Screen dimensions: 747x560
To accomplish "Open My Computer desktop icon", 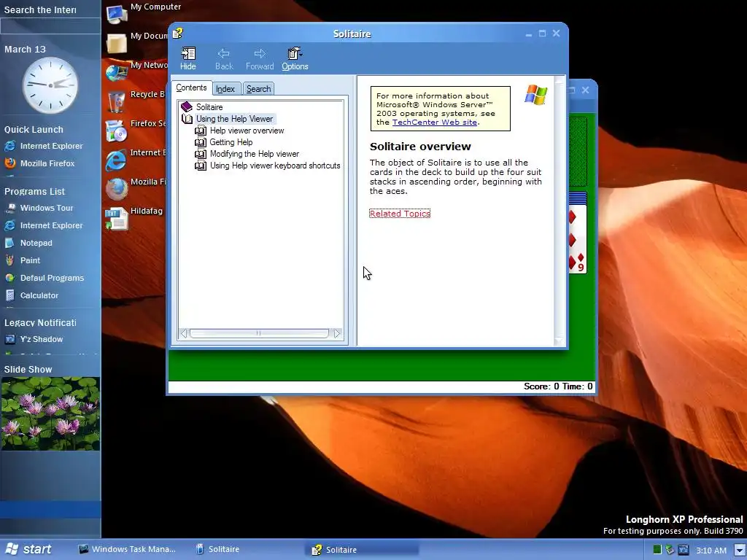I will point(117,13).
